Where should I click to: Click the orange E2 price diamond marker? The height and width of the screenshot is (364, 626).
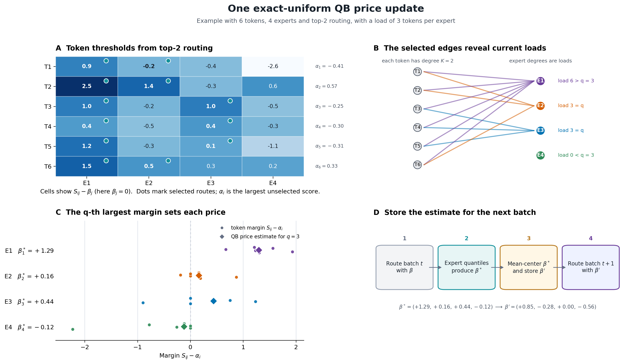tap(199, 275)
